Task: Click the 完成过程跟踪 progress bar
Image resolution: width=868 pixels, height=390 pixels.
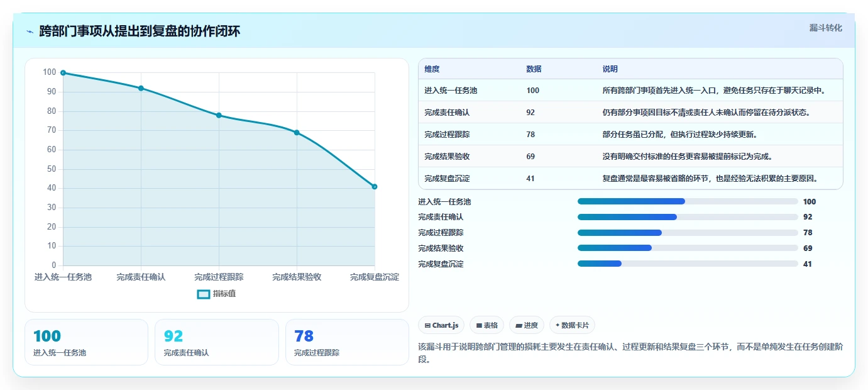Action: (x=688, y=233)
